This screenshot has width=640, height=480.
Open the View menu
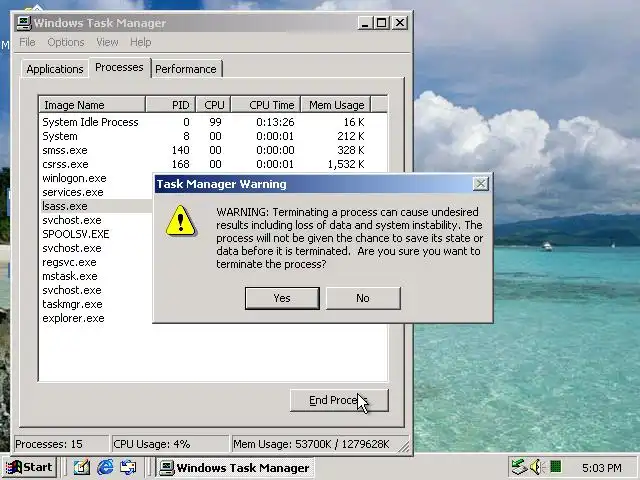click(x=107, y=42)
